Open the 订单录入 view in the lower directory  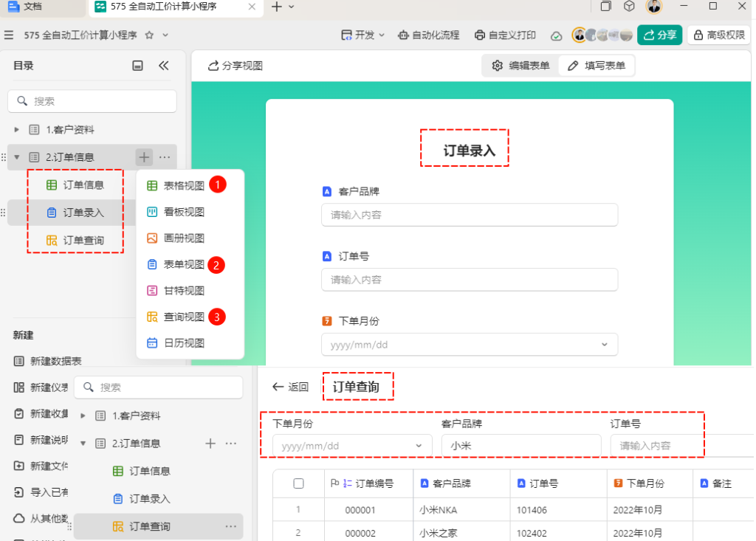[x=141, y=499]
